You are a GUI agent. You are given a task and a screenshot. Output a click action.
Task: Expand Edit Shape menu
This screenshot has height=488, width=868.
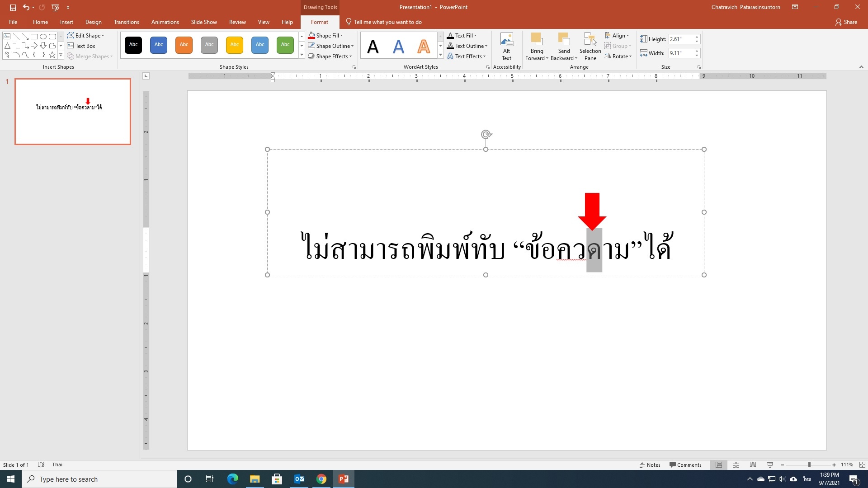[x=85, y=35]
